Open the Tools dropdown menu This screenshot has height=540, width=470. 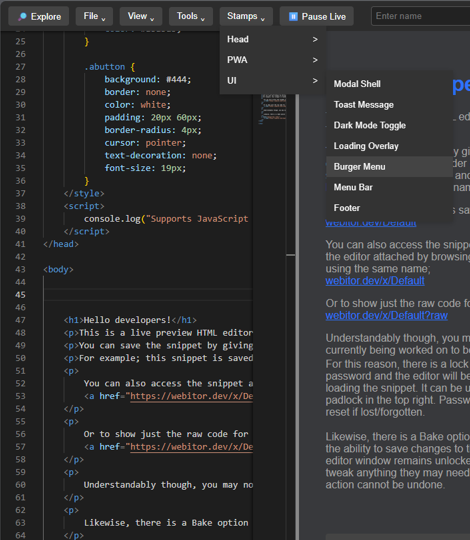(x=191, y=16)
